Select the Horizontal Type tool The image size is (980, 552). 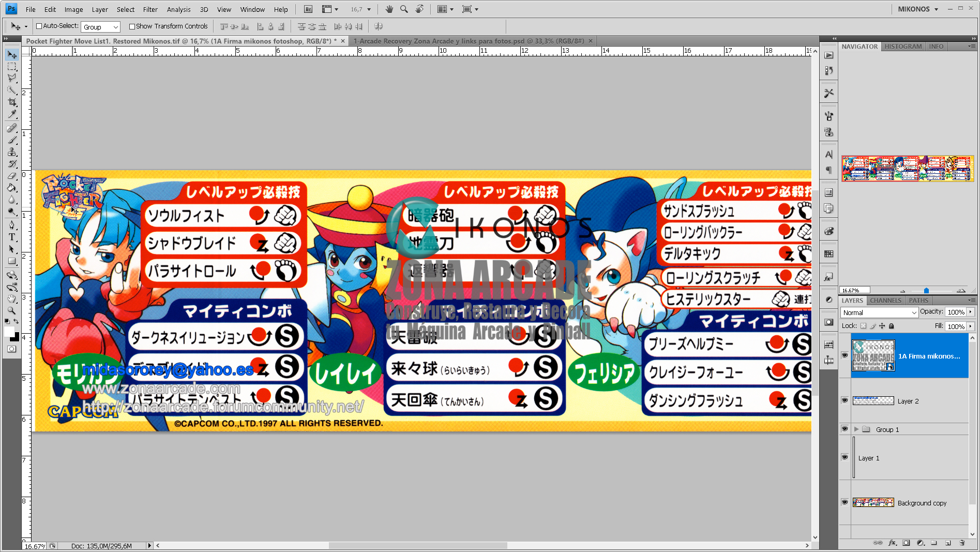[11, 237]
